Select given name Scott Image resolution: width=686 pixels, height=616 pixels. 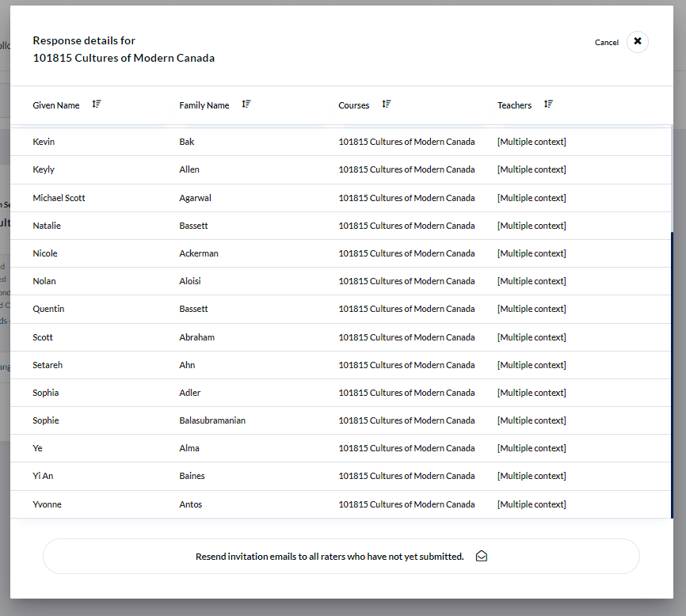[43, 337]
